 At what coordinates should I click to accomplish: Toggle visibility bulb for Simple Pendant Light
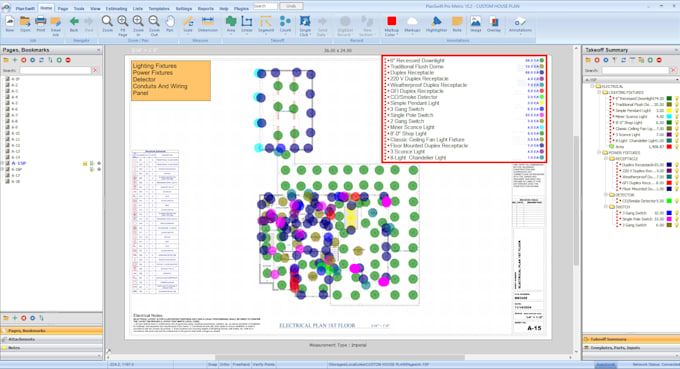pyautogui.click(x=677, y=111)
